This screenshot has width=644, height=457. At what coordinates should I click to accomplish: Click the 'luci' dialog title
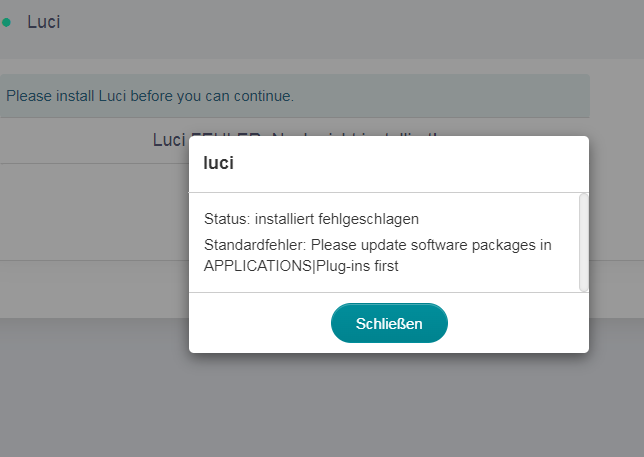pyautogui.click(x=218, y=163)
